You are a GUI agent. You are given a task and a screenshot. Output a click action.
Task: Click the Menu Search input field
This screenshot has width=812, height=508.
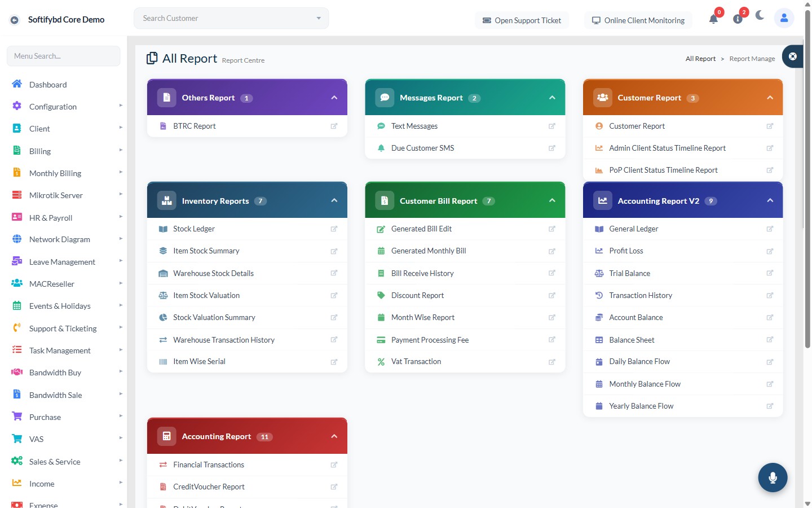click(63, 56)
